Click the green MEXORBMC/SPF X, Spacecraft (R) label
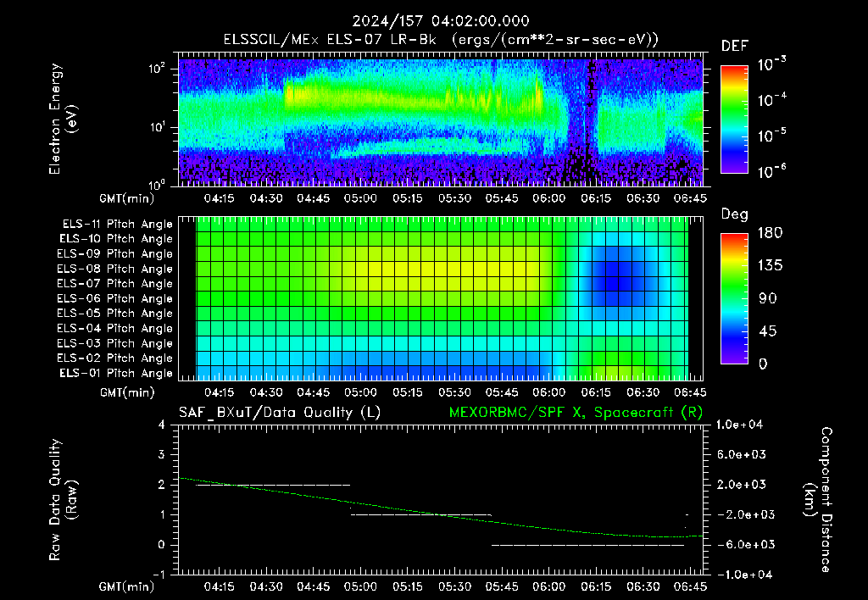 576,413
